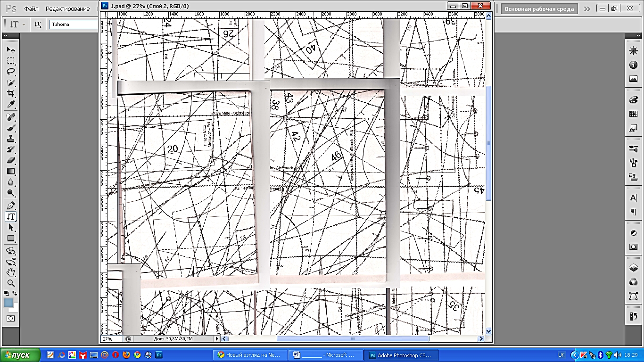Screen dimensions: 644x362
Task: Open the Редактирование menu
Action: [x=67, y=9]
